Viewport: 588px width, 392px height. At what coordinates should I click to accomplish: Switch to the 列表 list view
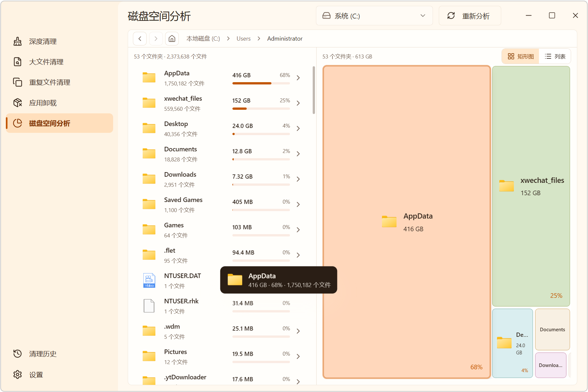click(x=555, y=56)
